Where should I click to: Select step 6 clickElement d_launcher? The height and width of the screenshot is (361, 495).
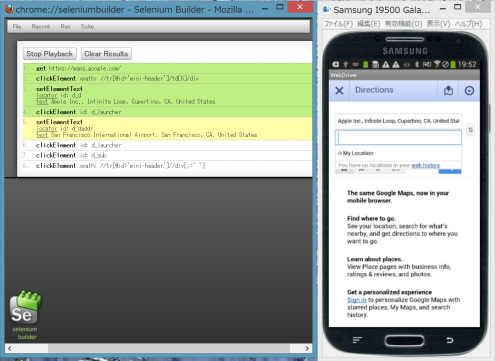(168, 145)
